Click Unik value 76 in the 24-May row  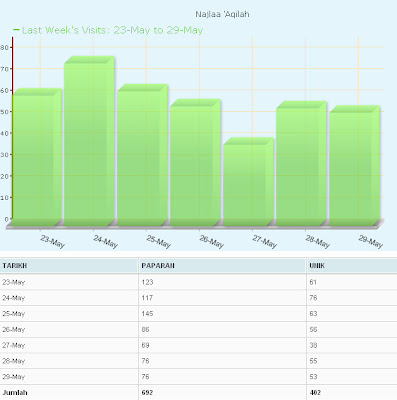[313, 298]
